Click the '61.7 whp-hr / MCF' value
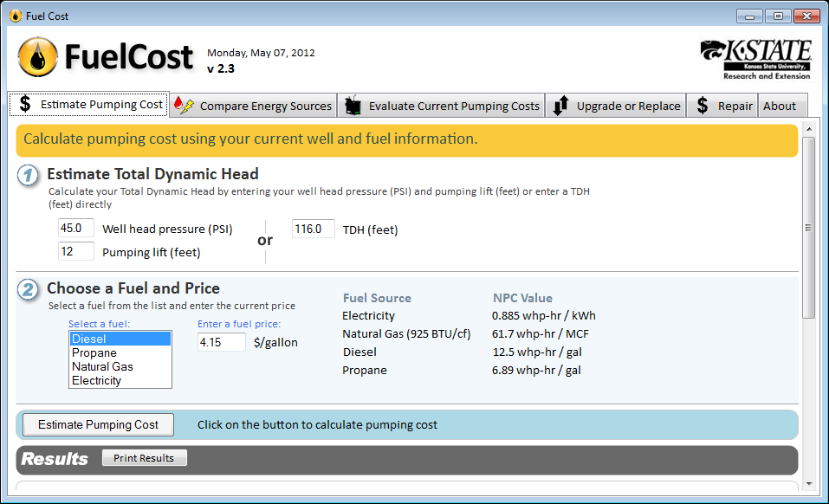This screenshot has width=829, height=504. point(541,334)
